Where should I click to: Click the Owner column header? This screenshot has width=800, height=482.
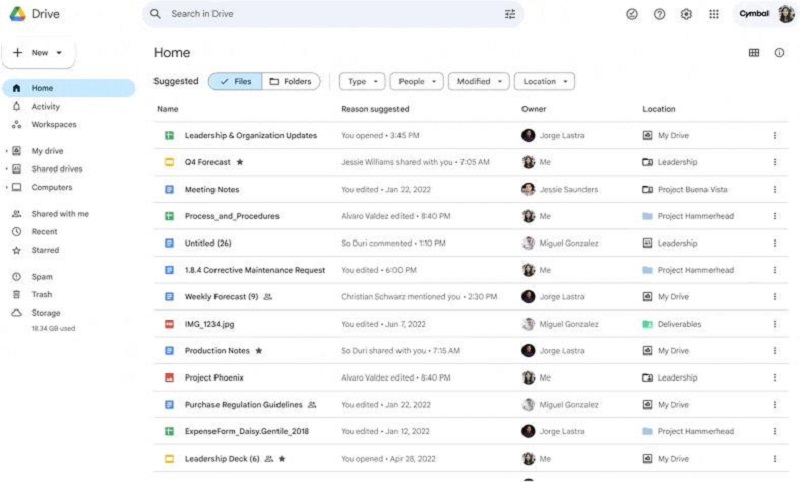(x=534, y=109)
